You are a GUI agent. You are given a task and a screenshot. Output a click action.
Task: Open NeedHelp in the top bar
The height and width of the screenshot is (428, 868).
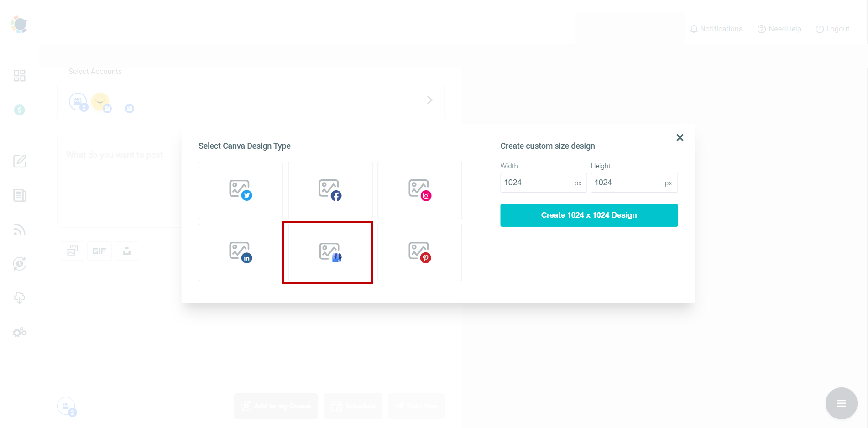779,29
